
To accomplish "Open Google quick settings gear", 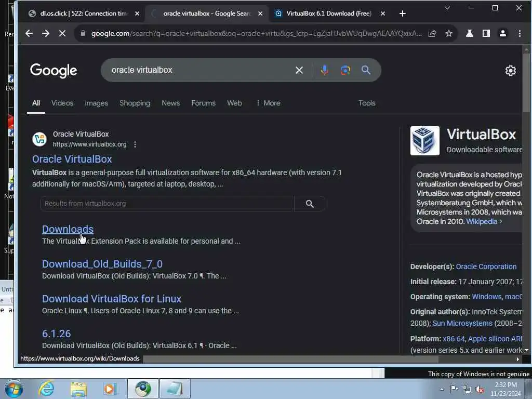I will point(510,71).
